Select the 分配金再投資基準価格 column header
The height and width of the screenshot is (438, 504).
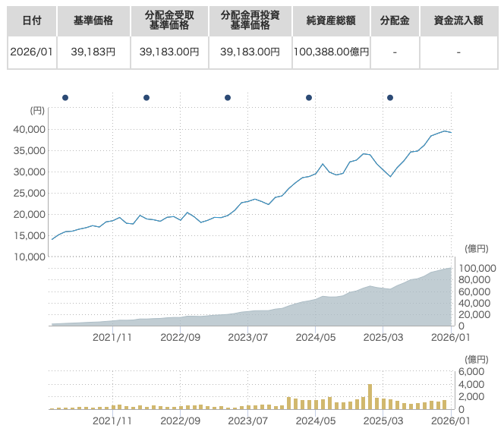[x=250, y=20]
